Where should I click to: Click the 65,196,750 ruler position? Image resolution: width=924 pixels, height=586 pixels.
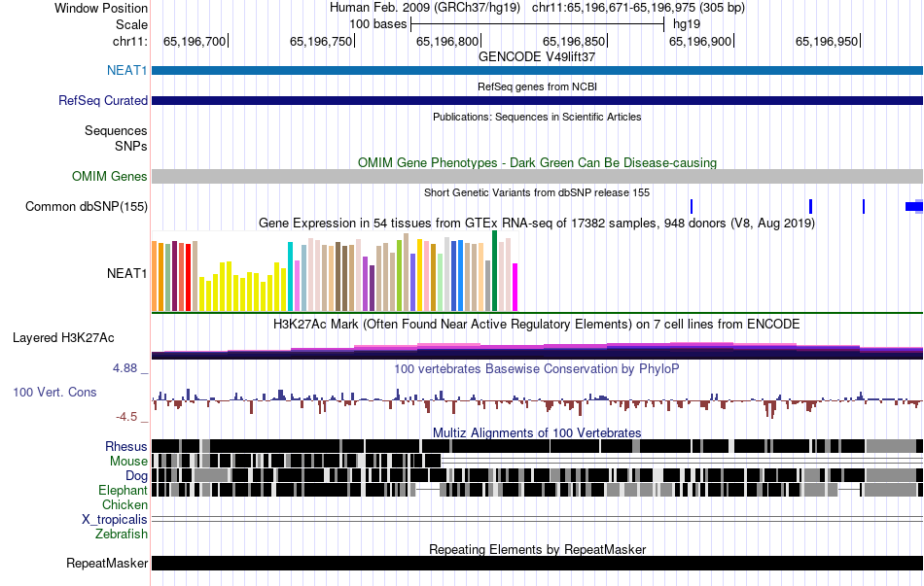point(321,41)
